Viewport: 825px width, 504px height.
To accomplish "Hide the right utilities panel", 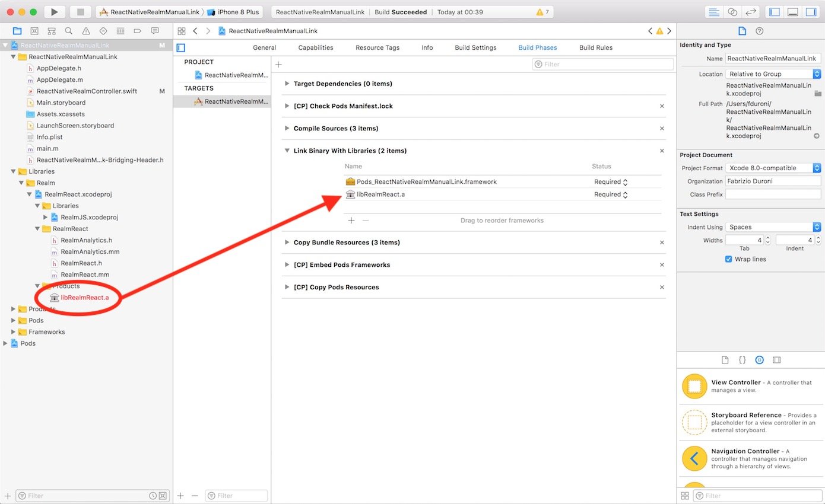I will pyautogui.click(x=810, y=12).
